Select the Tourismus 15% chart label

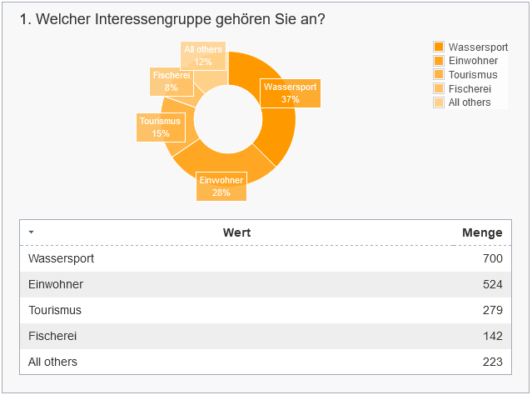coord(155,127)
